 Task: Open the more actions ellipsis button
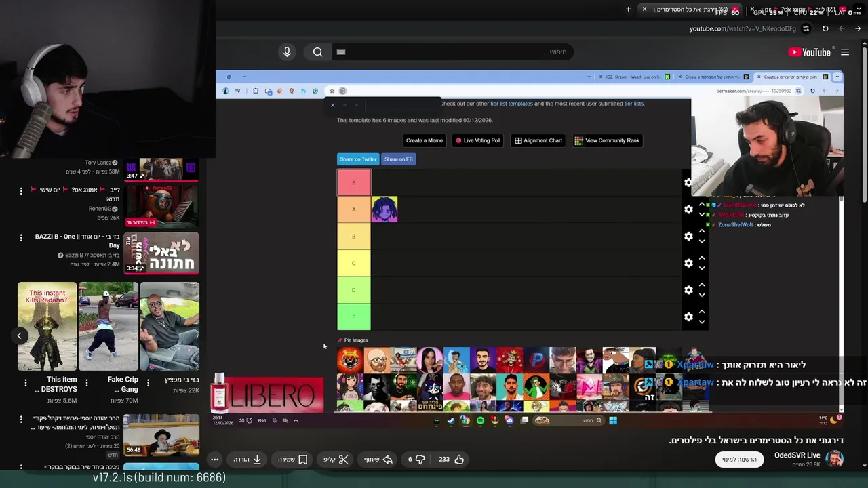(x=214, y=459)
